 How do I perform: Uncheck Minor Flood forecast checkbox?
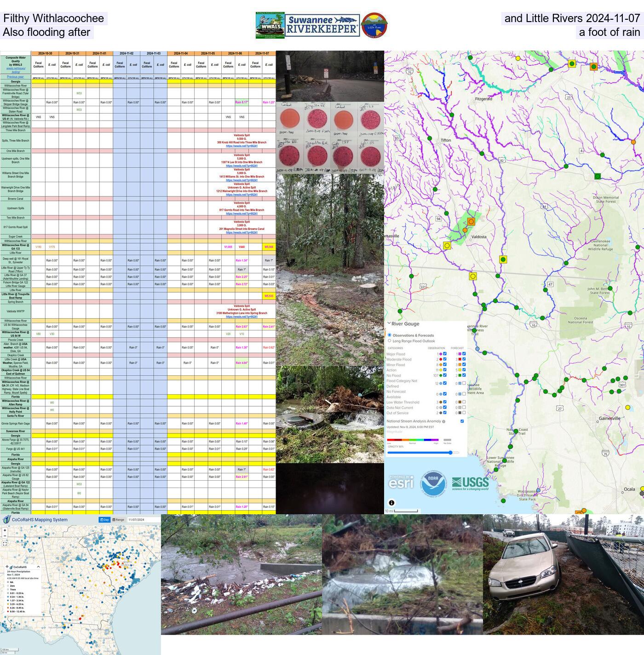click(x=464, y=365)
